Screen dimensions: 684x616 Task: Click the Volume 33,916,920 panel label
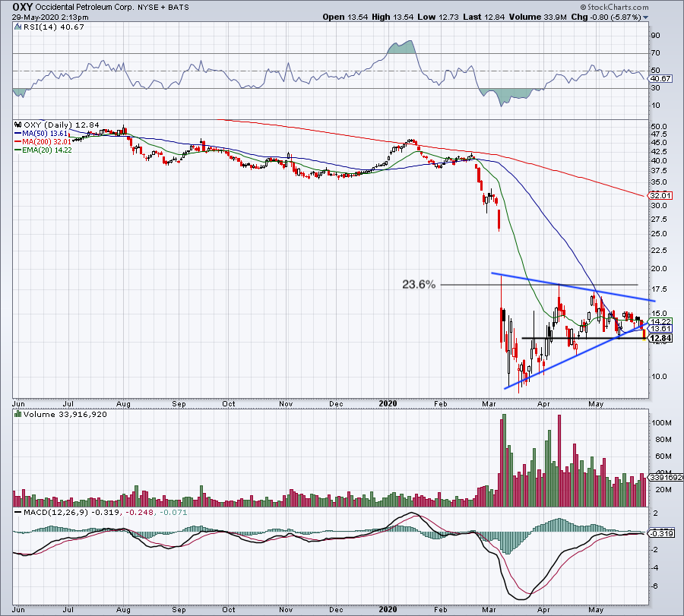pyautogui.click(x=65, y=415)
